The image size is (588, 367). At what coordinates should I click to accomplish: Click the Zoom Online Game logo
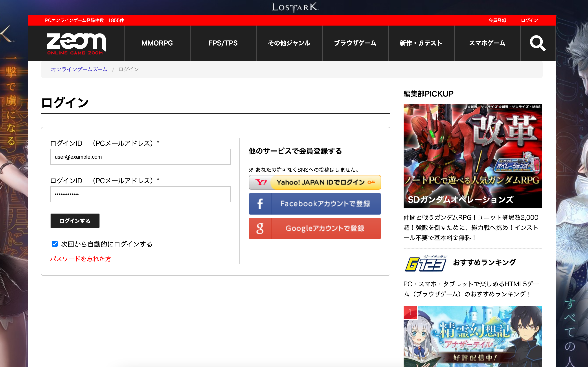76,43
